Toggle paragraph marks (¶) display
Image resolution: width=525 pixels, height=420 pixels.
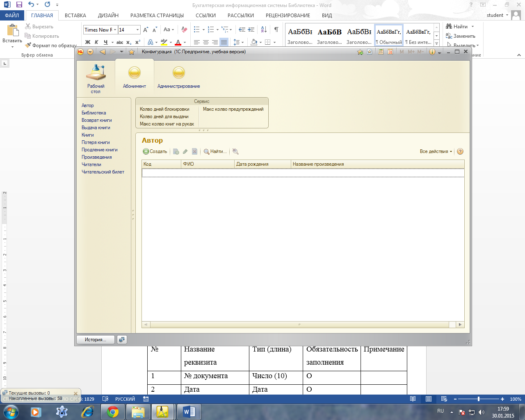click(x=276, y=30)
